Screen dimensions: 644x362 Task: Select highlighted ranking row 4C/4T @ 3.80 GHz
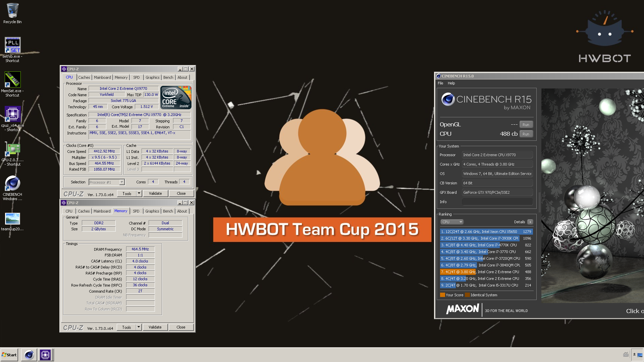pos(486,272)
